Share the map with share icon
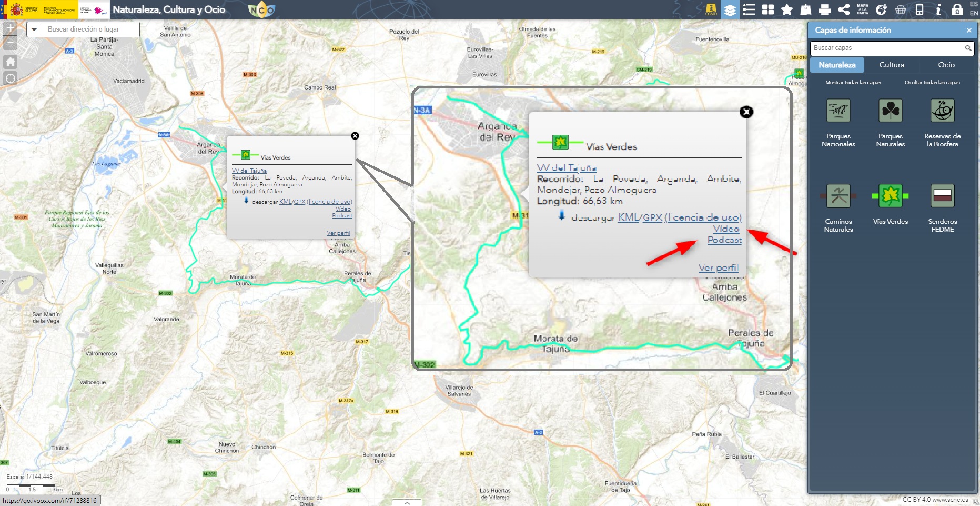The image size is (980, 506). click(844, 9)
